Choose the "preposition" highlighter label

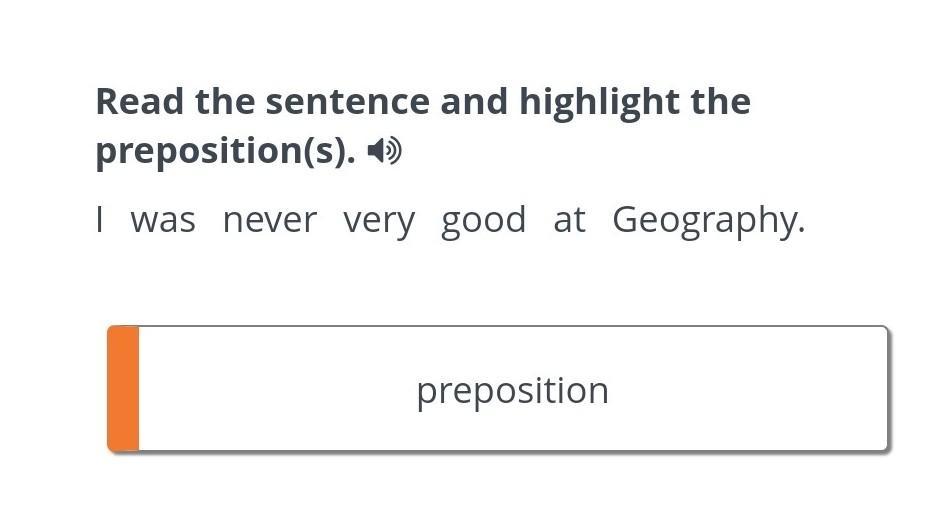click(x=512, y=390)
